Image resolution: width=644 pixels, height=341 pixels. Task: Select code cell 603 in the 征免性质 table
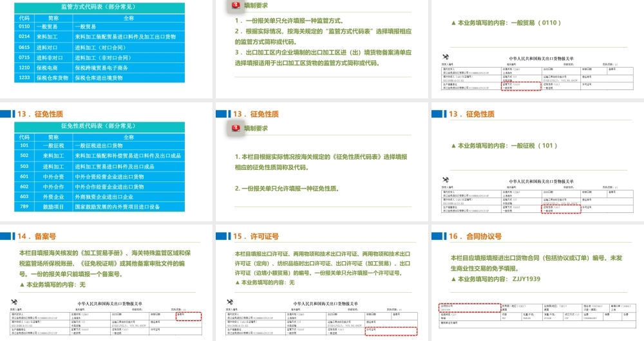coord(24,196)
